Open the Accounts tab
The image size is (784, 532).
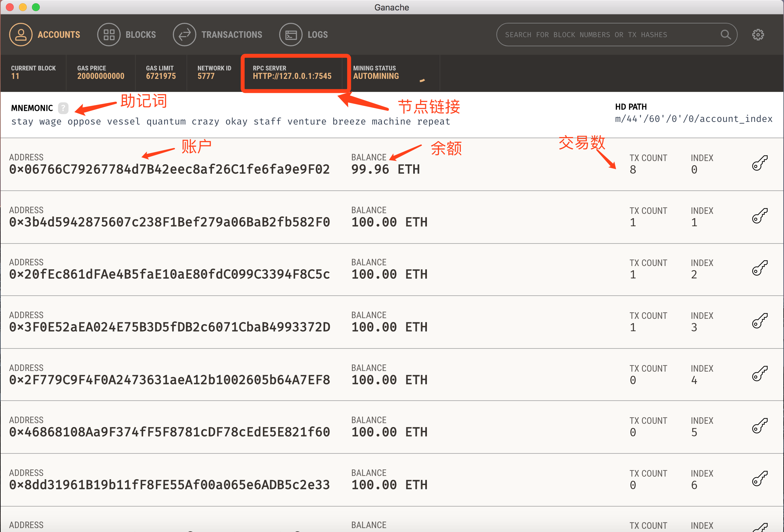click(x=45, y=34)
